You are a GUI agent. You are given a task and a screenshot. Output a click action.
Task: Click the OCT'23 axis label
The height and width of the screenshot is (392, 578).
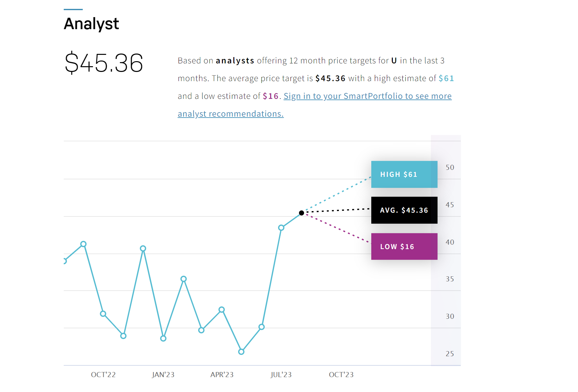pyautogui.click(x=341, y=375)
